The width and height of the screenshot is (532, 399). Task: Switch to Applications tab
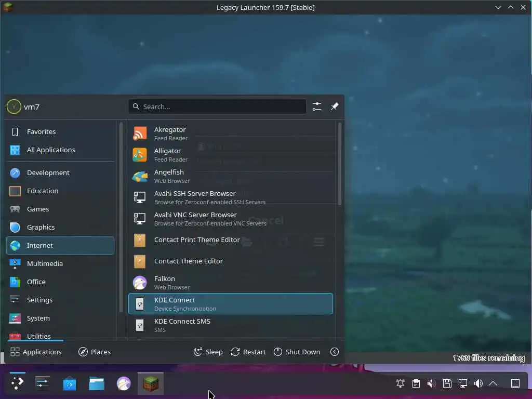pyautogui.click(x=36, y=352)
